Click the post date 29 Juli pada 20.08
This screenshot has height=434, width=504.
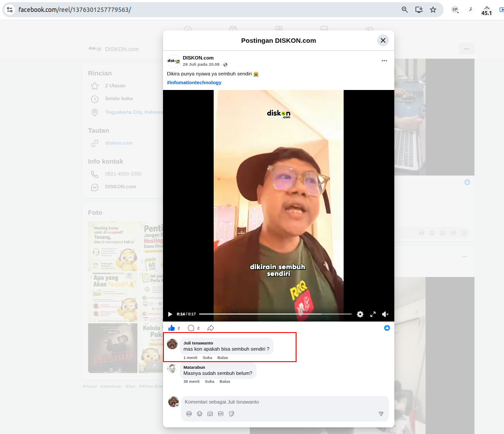point(201,64)
